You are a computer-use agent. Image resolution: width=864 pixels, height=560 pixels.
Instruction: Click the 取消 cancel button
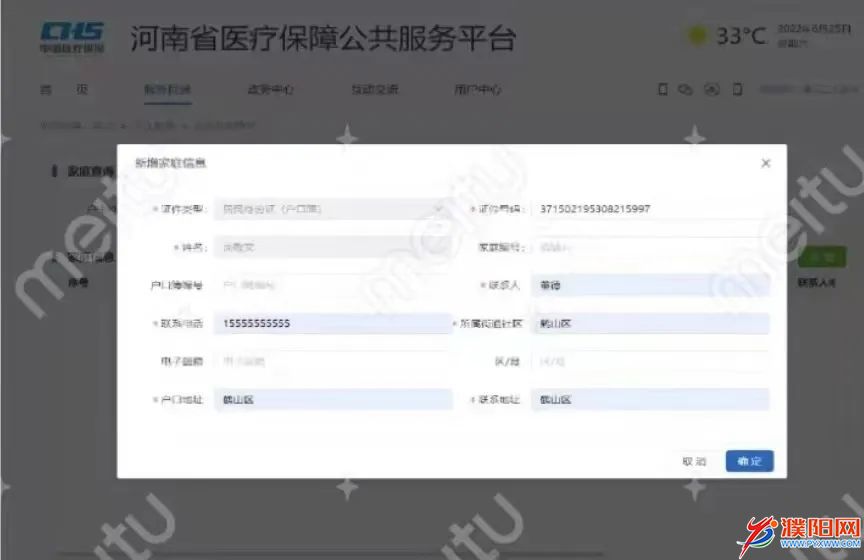point(694,461)
